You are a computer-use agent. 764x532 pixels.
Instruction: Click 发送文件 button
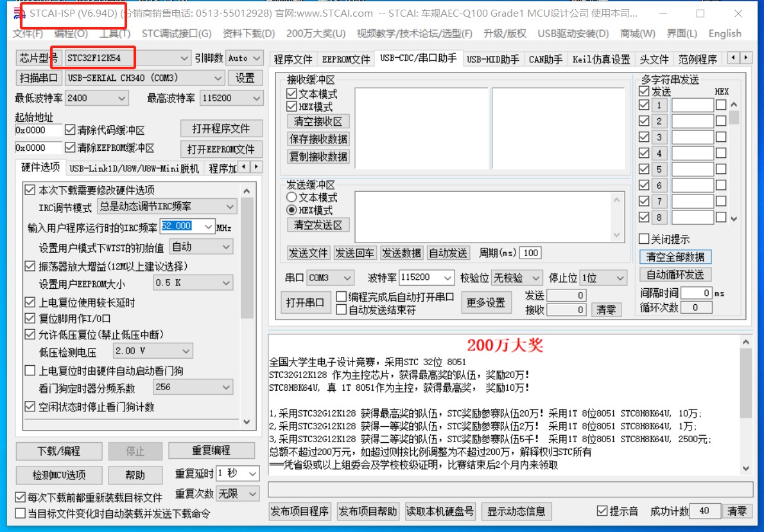pyautogui.click(x=308, y=253)
